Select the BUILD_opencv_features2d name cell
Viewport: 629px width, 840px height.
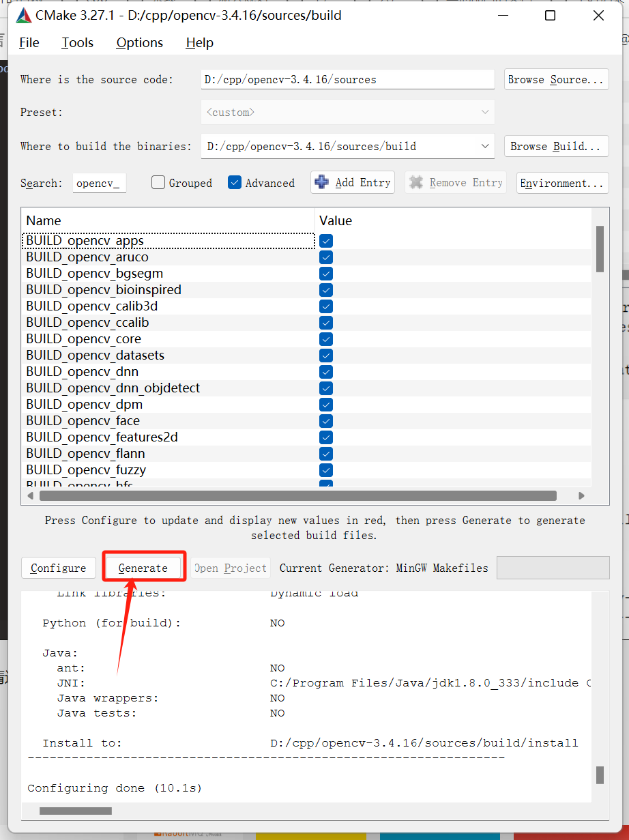169,437
